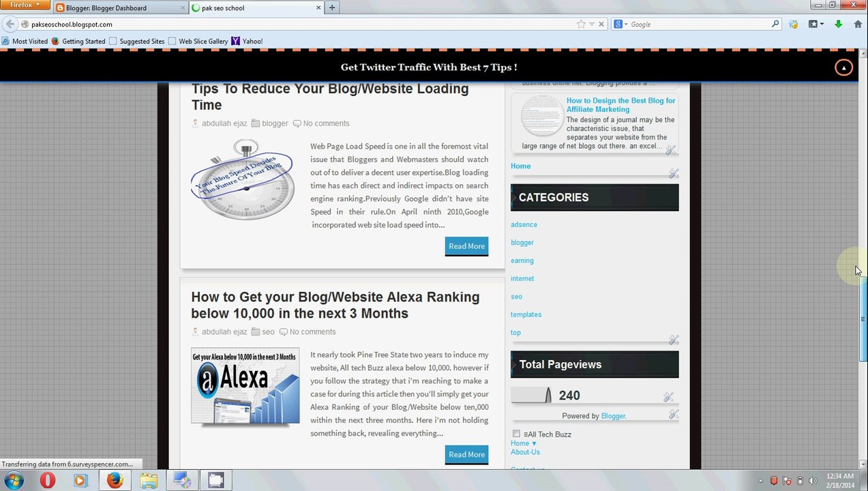Screen dimensions: 868x491
Task: Expand the Home ▼ menu link
Action: point(524,443)
